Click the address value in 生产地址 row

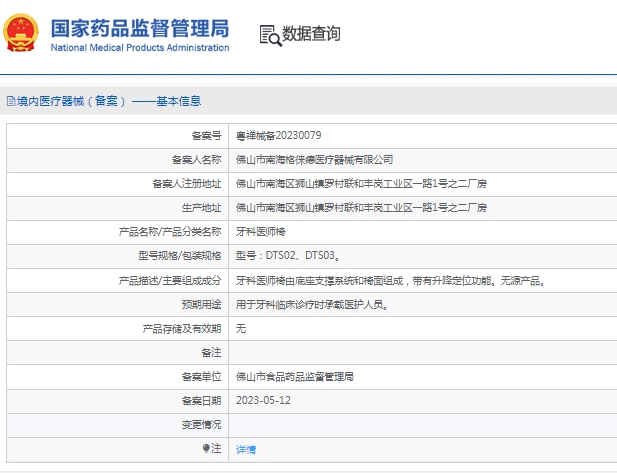click(x=361, y=208)
